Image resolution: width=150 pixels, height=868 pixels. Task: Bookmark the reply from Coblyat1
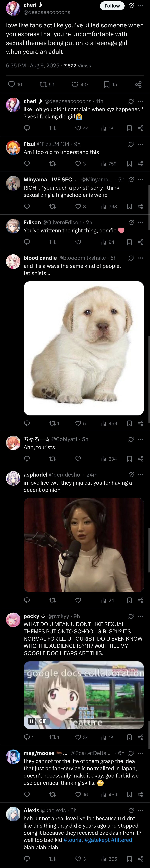click(x=129, y=459)
